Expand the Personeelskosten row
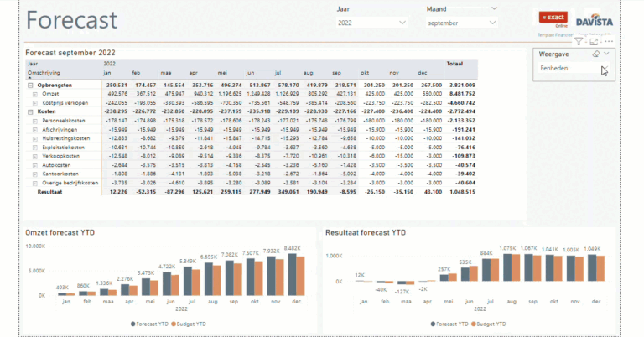The width and height of the screenshot is (644, 337). 35,121
